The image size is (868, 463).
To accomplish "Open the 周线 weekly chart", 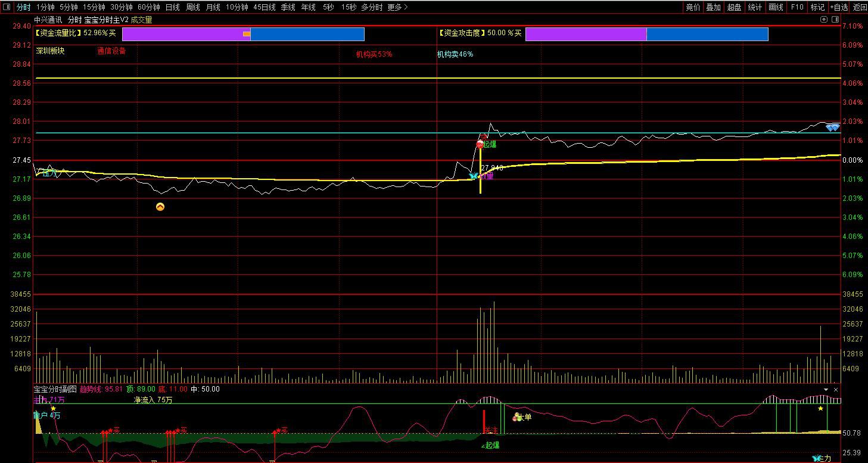I will pos(193,7).
